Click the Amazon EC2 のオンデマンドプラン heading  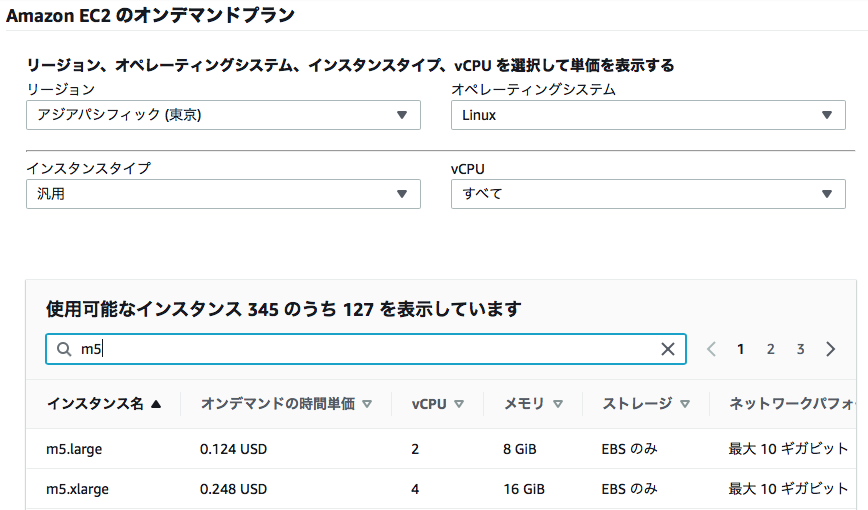pyautogui.click(x=151, y=15)
